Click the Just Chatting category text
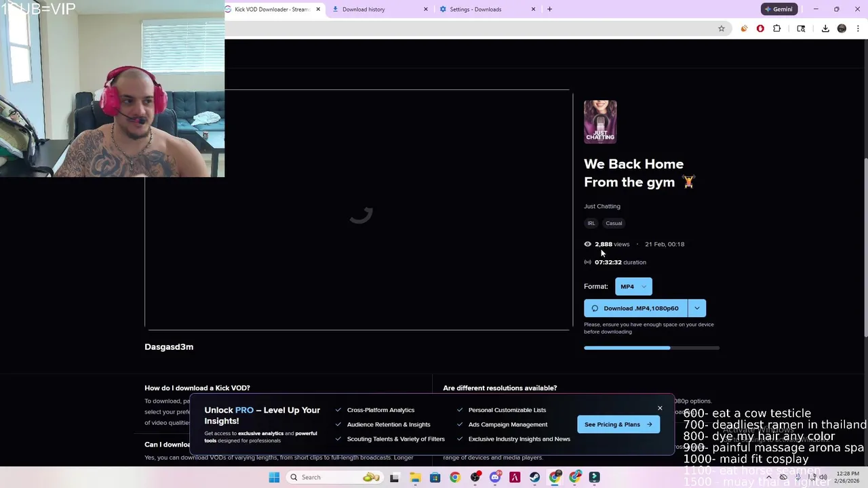Image resolution: width=868 pixels, height=488 pixels. (x=602, y=206)
